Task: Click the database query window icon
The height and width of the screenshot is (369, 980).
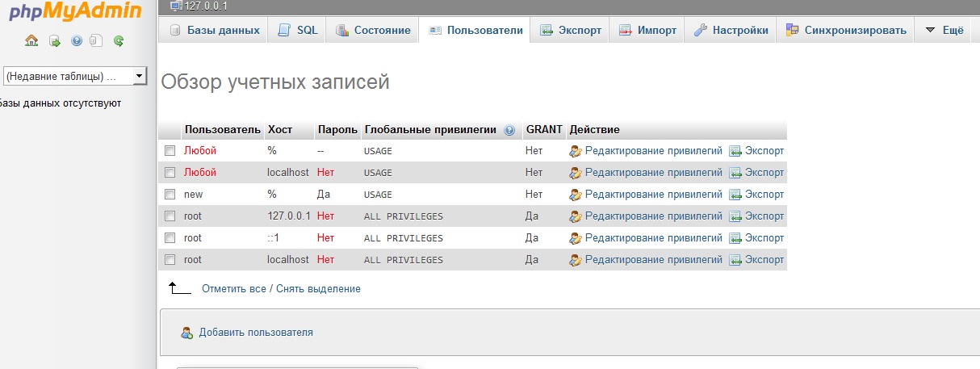Action: point(54,40)
